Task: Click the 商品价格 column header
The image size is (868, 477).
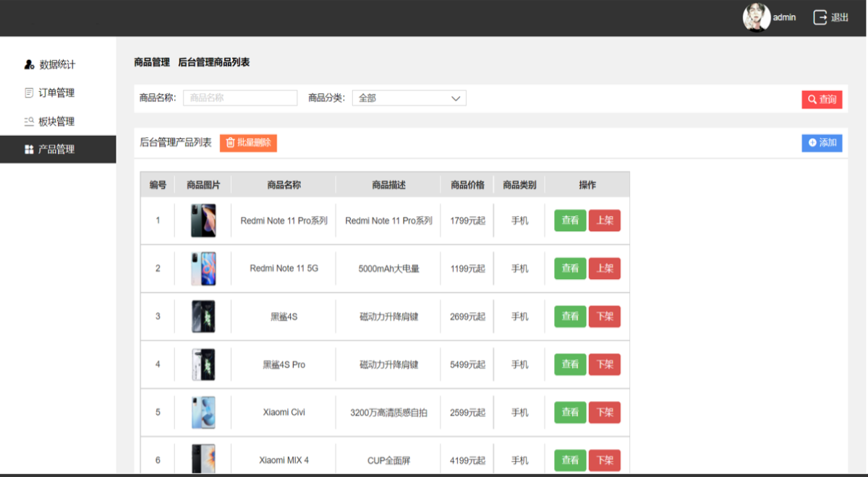Action: tap(467, 185)
